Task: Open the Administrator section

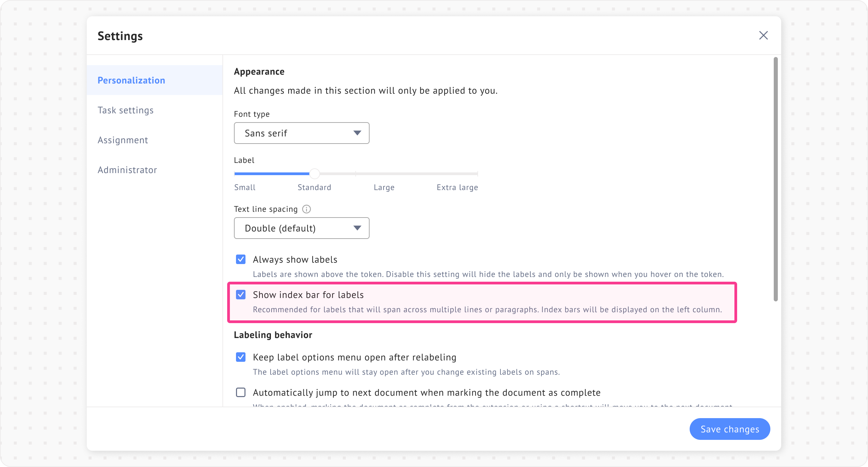Action: (127, 170)
